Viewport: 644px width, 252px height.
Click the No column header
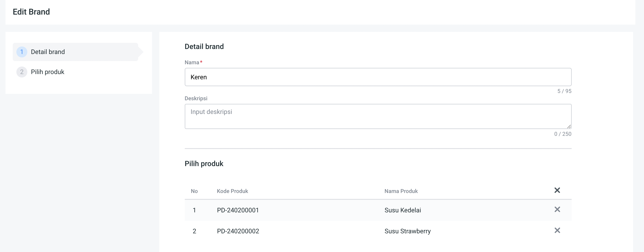[x=194, y=191]
